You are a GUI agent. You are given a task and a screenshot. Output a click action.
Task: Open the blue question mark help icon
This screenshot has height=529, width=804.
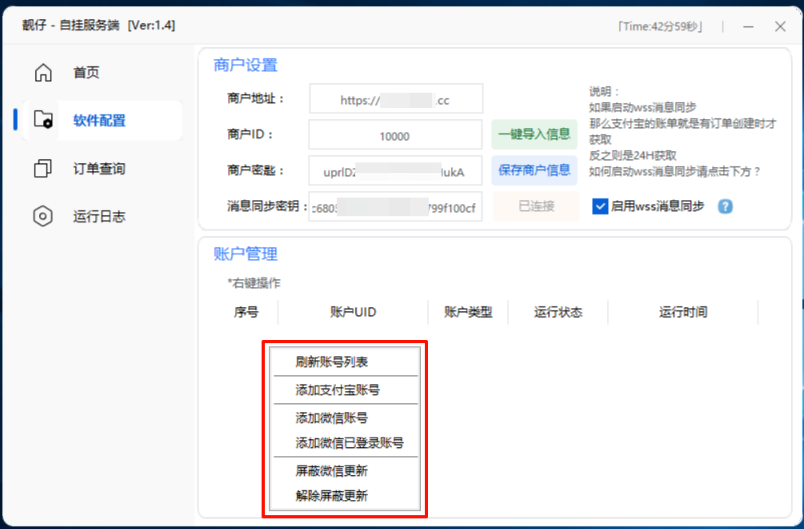point(725,207)
